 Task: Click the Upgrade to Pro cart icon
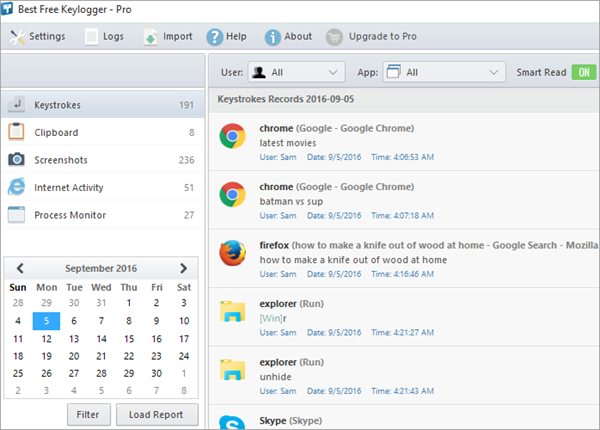click(334, 37)
